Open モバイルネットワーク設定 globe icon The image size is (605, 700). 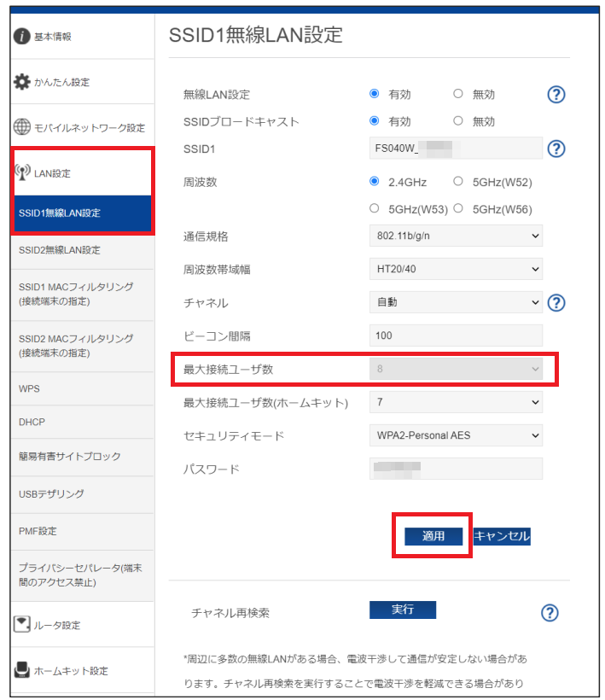pos(22,127)
